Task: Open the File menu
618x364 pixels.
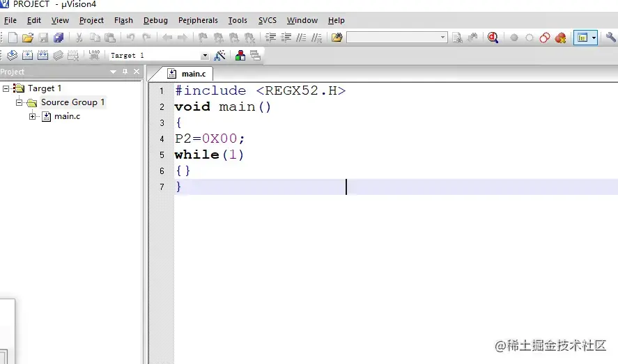Action: [x=10, y=20]
